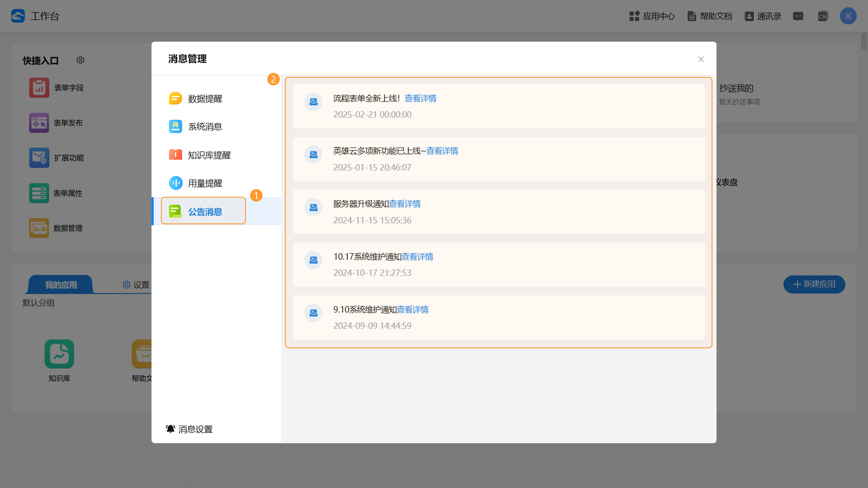Click timestamp 2024-11-15 15:05:36
Screen dimensions: 868x488
click(372, 220)
